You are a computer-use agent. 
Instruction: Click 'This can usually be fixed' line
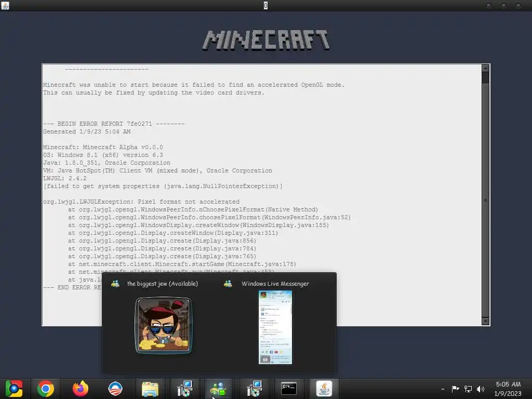pos(154,92)
